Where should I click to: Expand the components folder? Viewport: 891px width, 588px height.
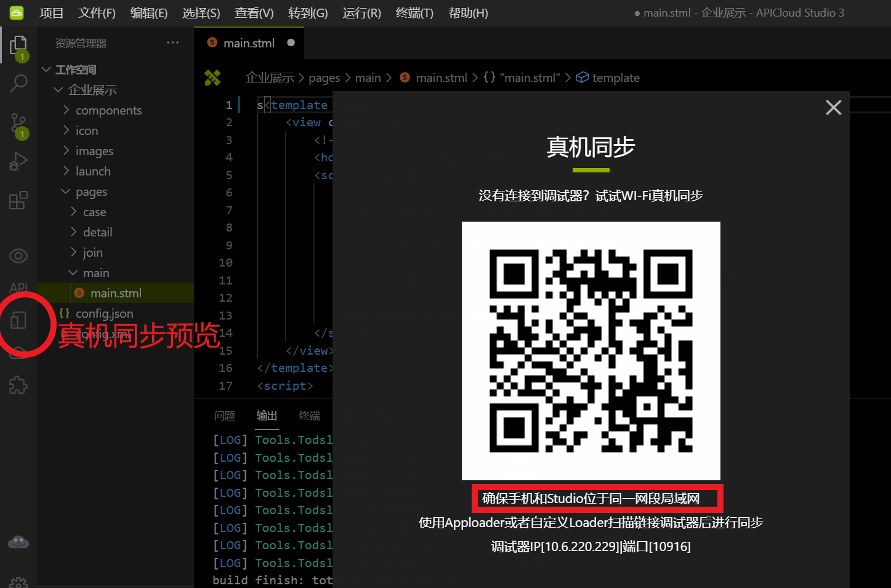coord(66,110)
